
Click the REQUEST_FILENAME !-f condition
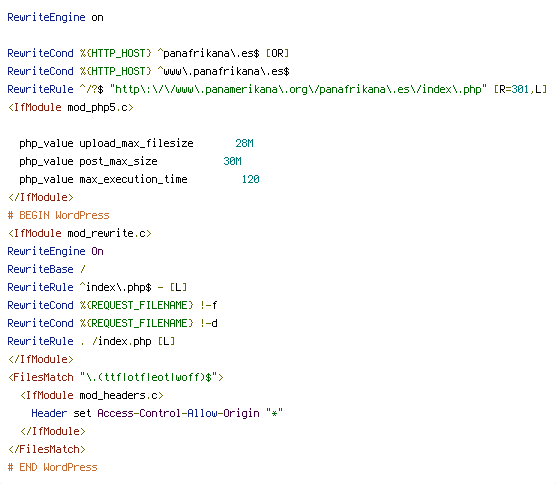coord(149,305)
